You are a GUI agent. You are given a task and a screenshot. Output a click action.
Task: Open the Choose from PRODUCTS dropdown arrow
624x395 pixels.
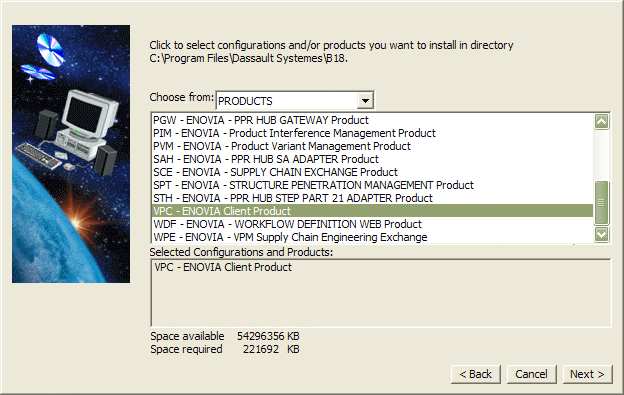pyautogui.click(x=365, y=101)
